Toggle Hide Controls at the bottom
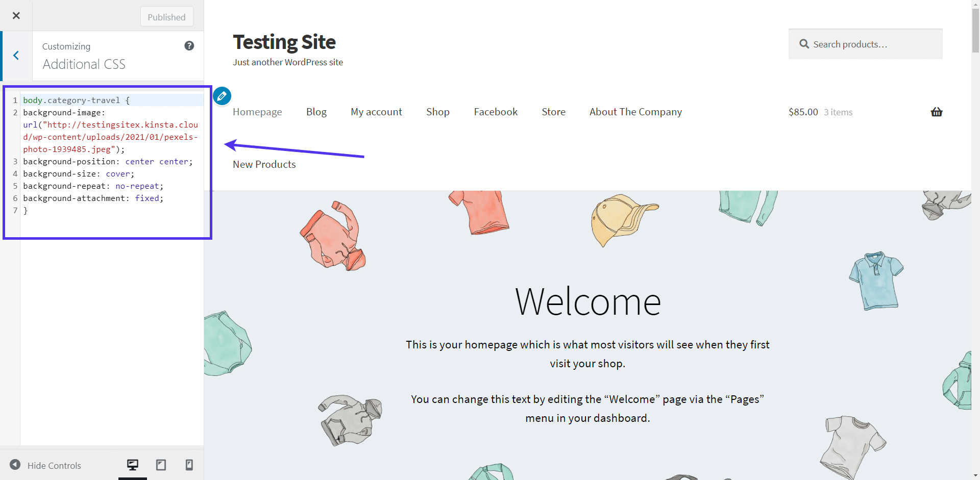This screenshot has width=980, height=480. [x=45, y=465]
